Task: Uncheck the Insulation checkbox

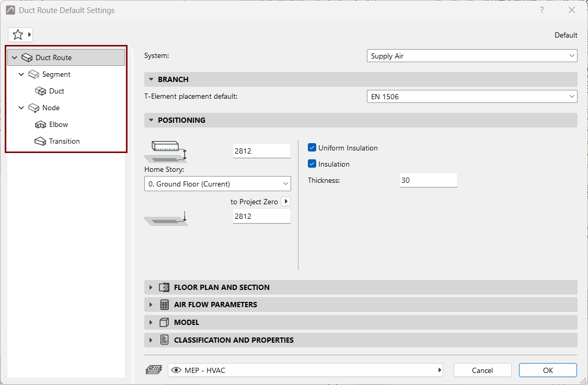Action: (x=312, y=164)
